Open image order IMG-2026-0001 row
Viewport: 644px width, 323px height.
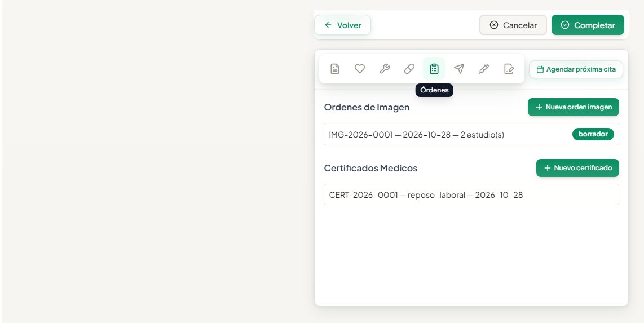471,134
